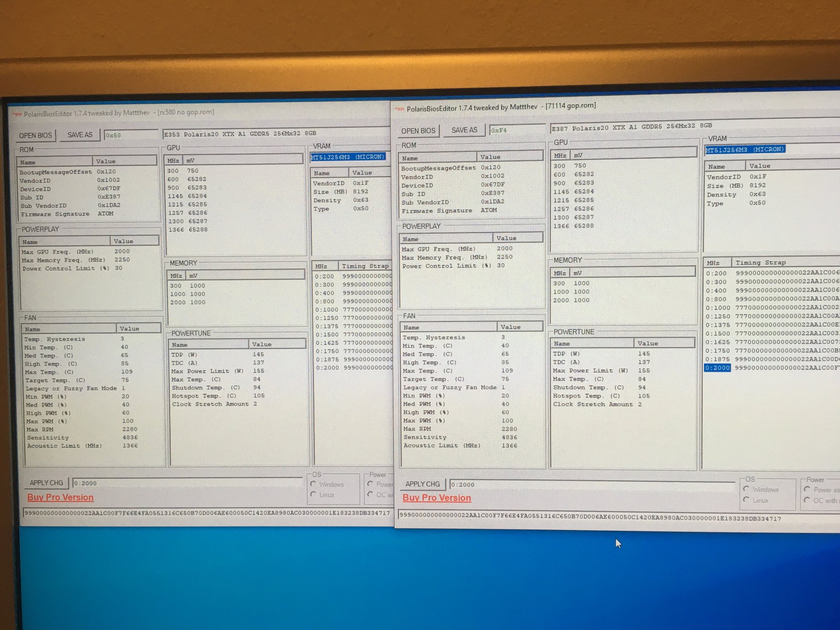Open Buy Pro Version link in left window
Image resolution: width=840 pixels, height=630 pixels.
[60, 497]
